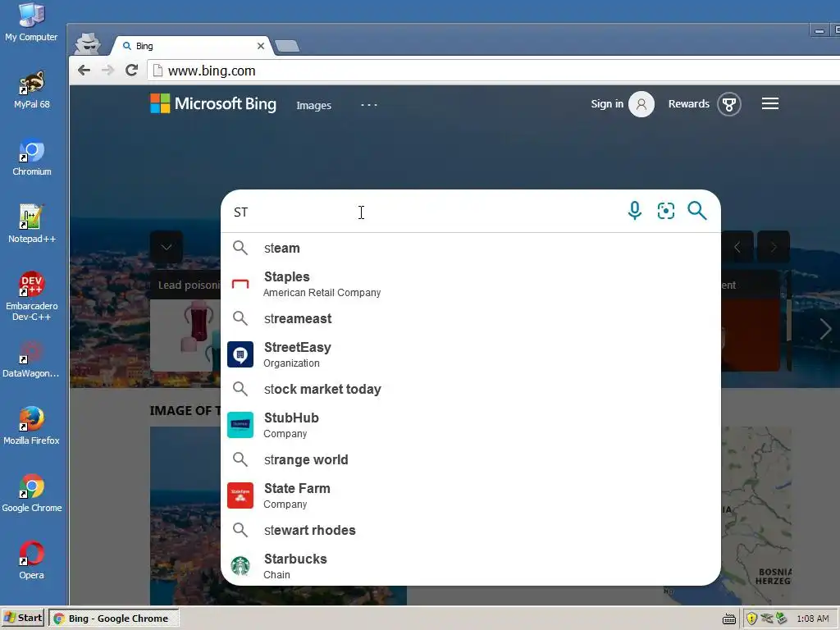The image size is (840, 630).
Task: Click the system tray keyboard icon
Action: 729,619
